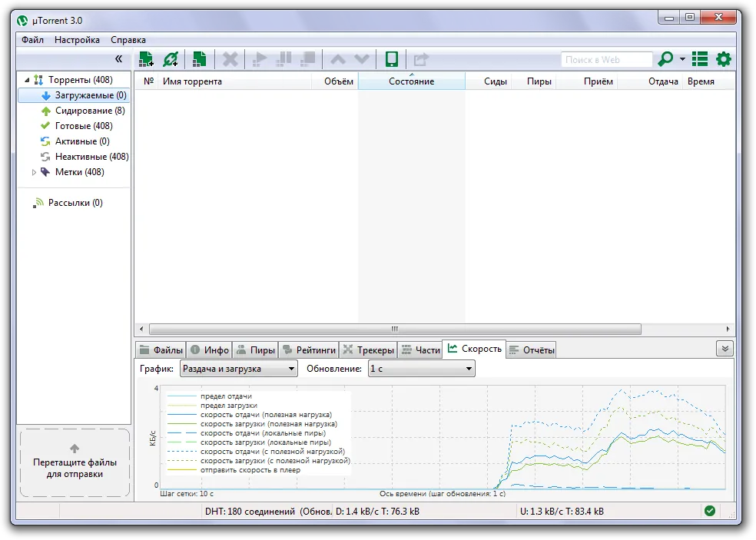Select Готовые (408) in sidebar
Viewport: 756px width, 540px height.
tap(83, 126)
